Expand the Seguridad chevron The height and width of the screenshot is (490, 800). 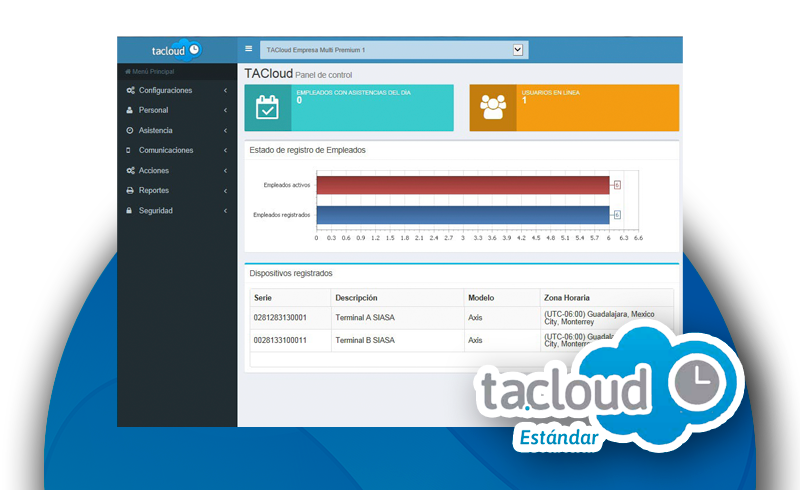(x=225, y=211)
